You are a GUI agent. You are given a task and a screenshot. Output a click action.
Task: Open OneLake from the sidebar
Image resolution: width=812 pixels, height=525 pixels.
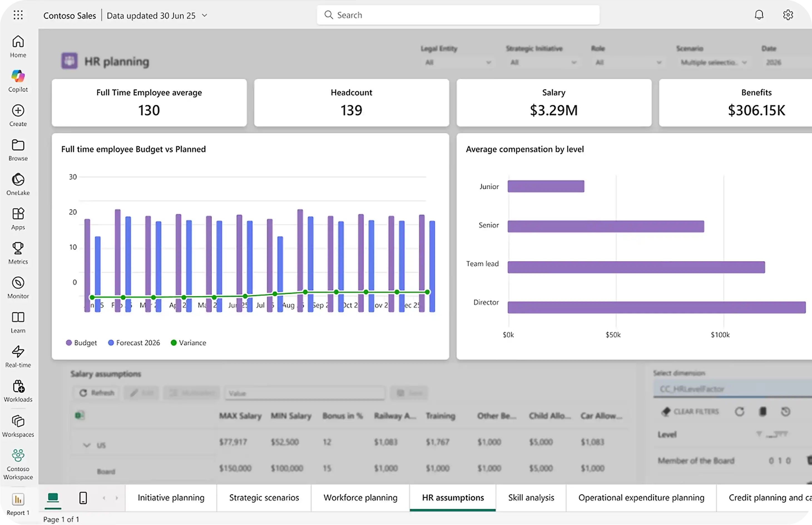[x=18, y=180]
